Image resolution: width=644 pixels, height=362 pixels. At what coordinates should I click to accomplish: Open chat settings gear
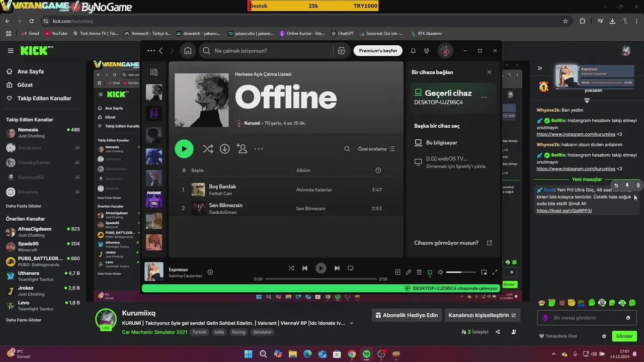click(x=604, y=336)
